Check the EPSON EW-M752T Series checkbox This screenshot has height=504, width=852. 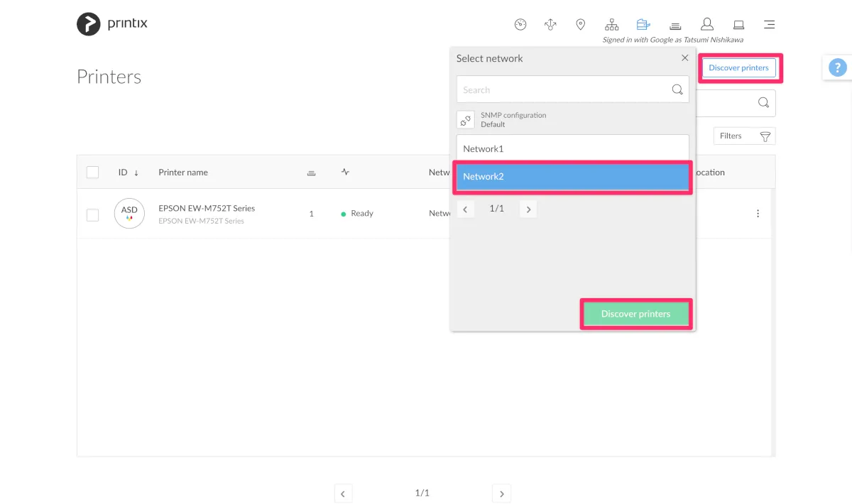(92, 214)
